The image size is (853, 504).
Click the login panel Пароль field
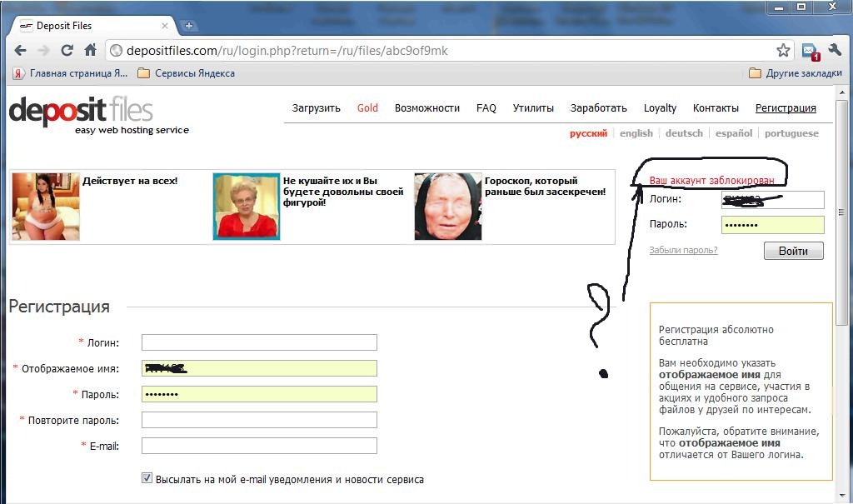pos(772,225)
